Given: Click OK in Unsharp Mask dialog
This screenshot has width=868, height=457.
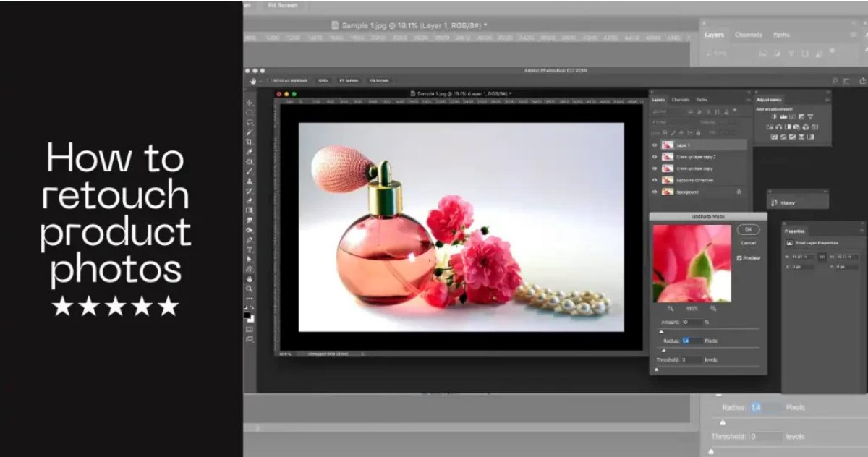Looking at the screenshot, I should (x=748, y=229).
